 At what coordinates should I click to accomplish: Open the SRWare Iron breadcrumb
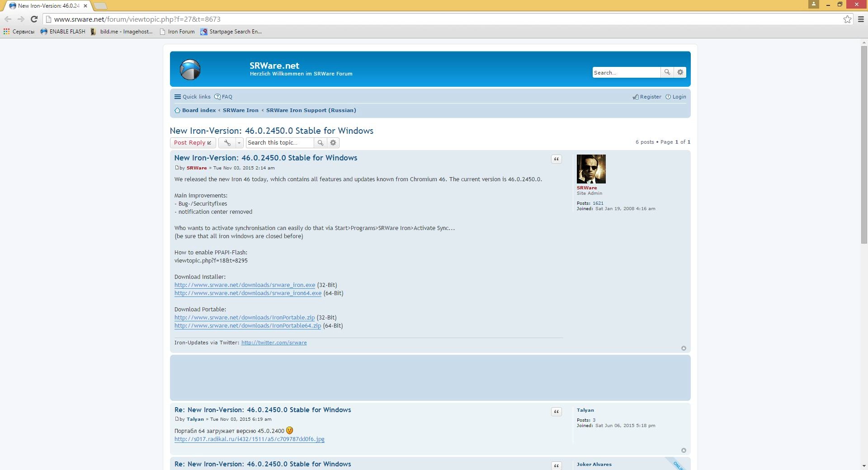[x=241, y=110]
